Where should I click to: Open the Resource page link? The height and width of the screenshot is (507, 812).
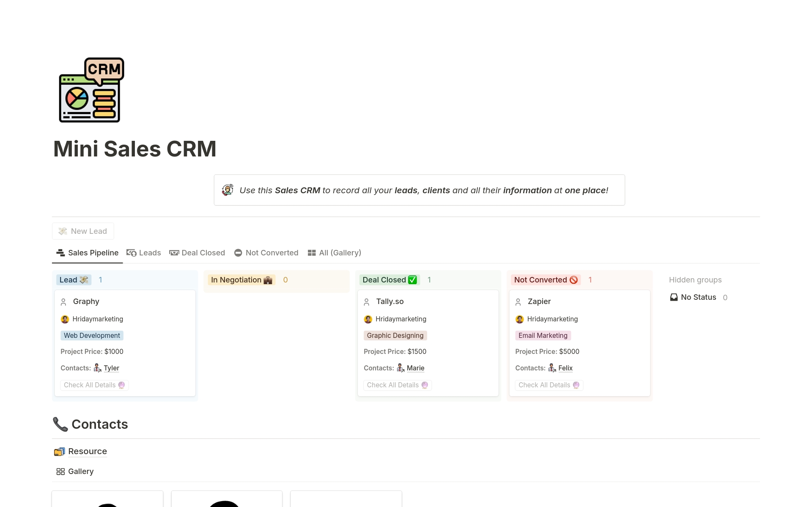pyautogui.click(x=87, y=451)
